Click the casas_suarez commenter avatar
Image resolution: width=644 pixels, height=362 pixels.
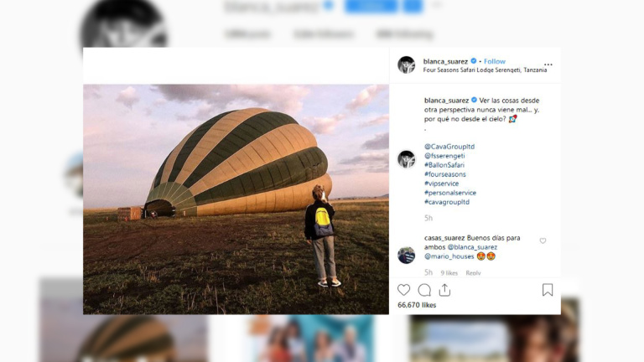(x=406, y=255)
